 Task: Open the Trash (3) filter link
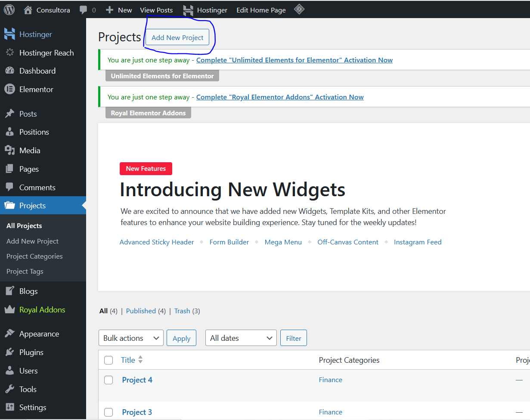[182, 311]
